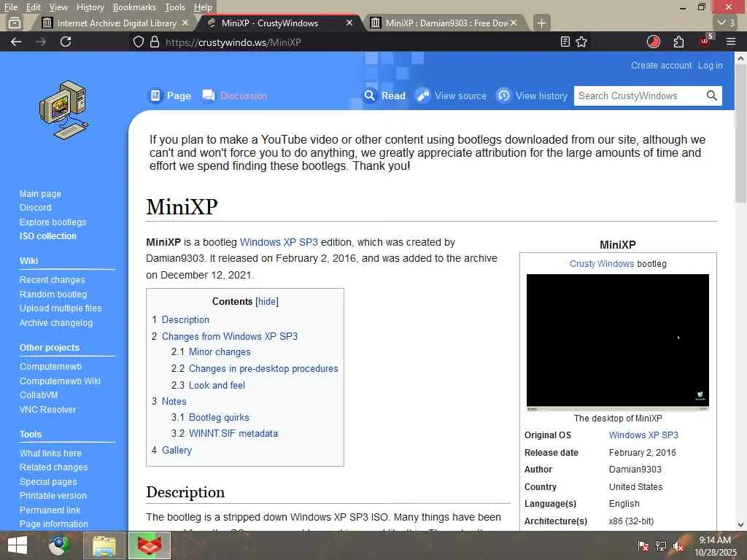Go to Main page in sidebar

coord(41,194)
